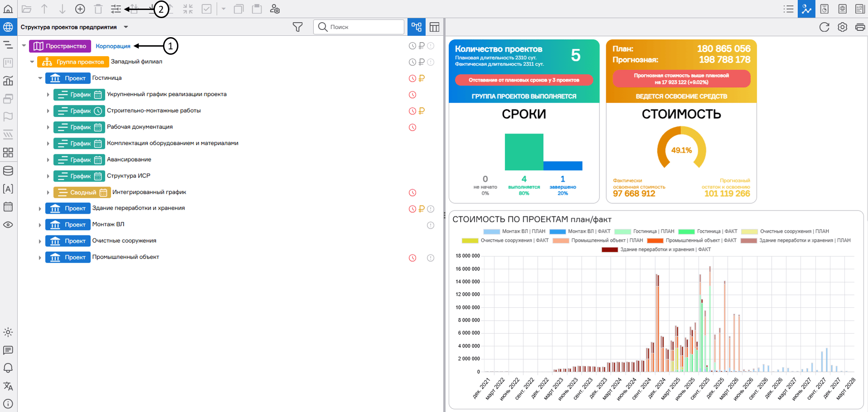Screen dimensions: 868x412
Task: Click the notifications bell in left sidebar
Action: (8, 368)
